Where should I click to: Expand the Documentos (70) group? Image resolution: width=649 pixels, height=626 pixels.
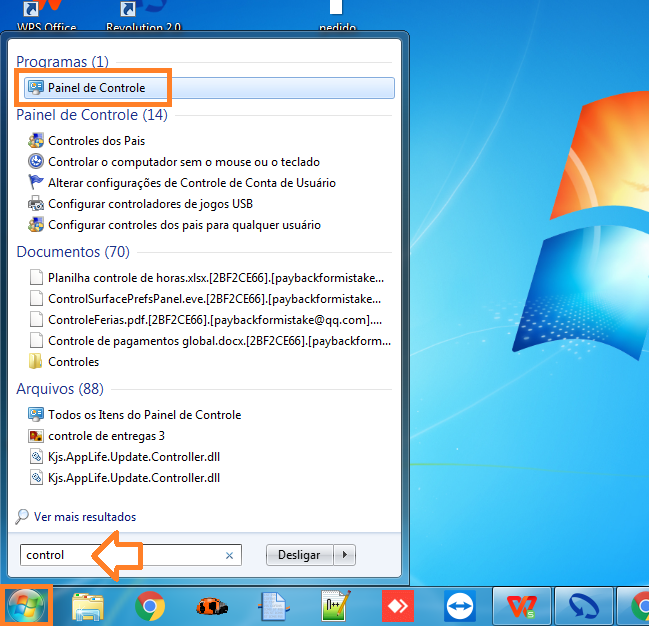(x=73, y=252)
